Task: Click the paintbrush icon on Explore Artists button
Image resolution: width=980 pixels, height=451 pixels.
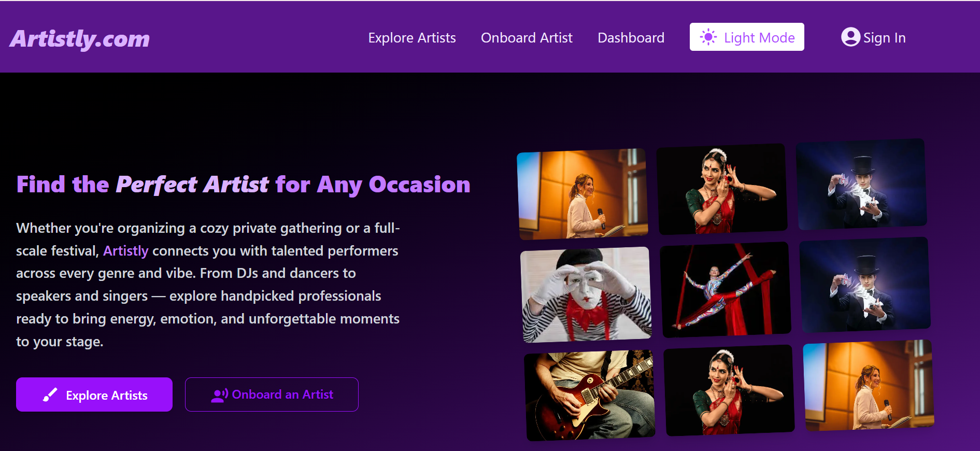Action: tap(50, 395)
